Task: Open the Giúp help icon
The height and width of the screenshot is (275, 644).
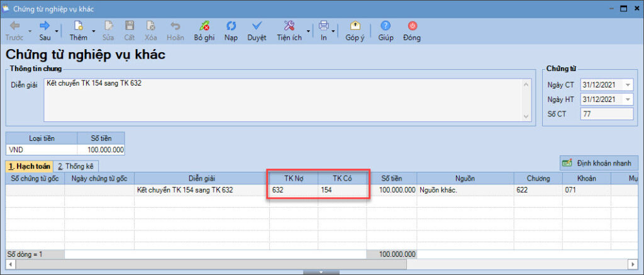Action: [x=386, y=26]
